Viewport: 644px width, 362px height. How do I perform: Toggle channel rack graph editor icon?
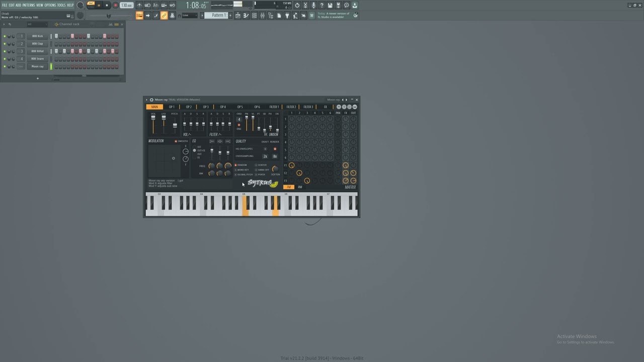click(110, 24)
